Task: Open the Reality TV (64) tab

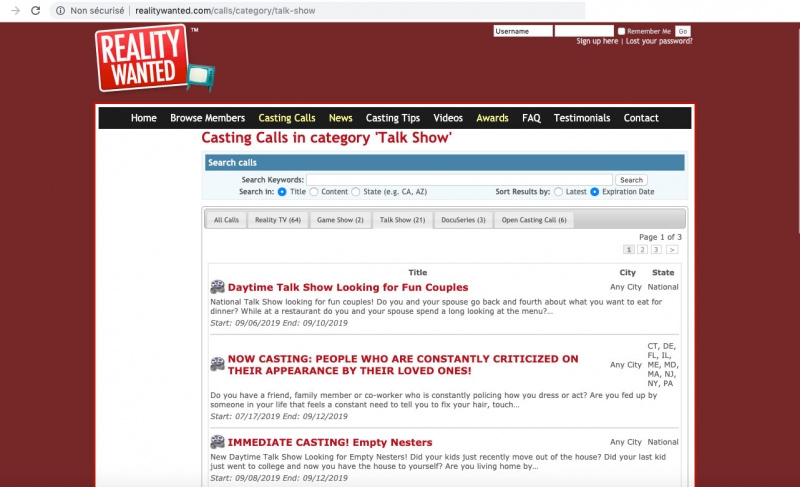Action: point(277,220)
